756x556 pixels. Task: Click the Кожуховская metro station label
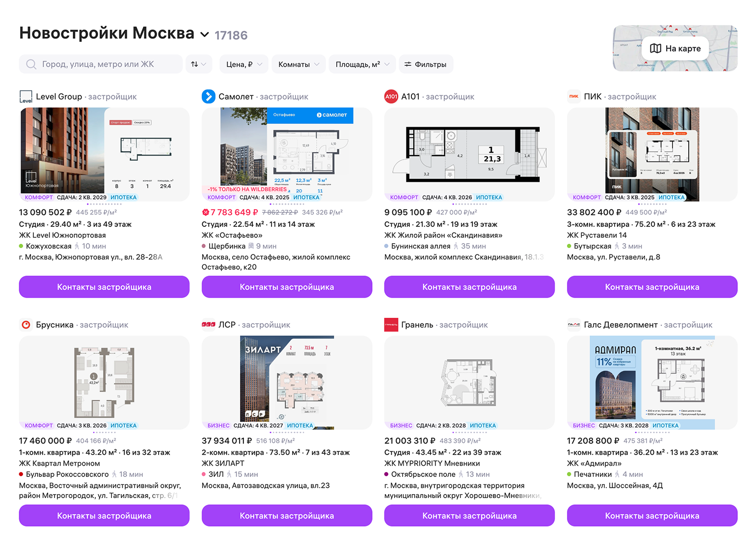click(49, 246)
